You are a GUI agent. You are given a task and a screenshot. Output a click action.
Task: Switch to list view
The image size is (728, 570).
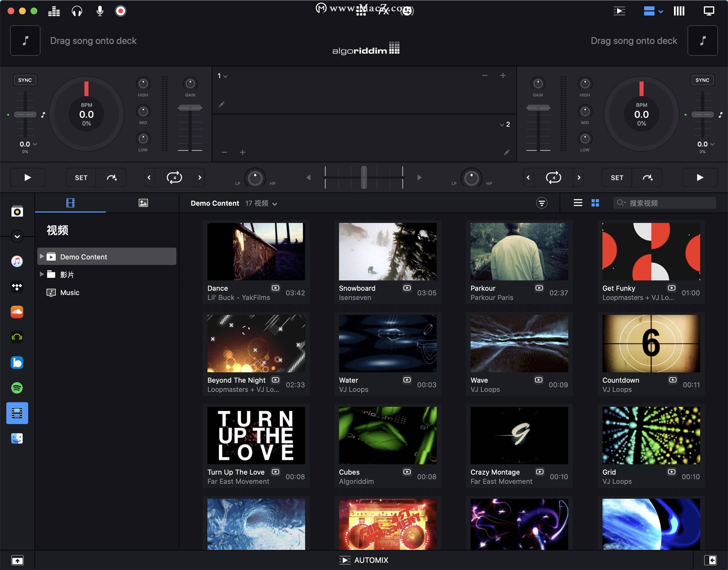[x=578, y=203]
